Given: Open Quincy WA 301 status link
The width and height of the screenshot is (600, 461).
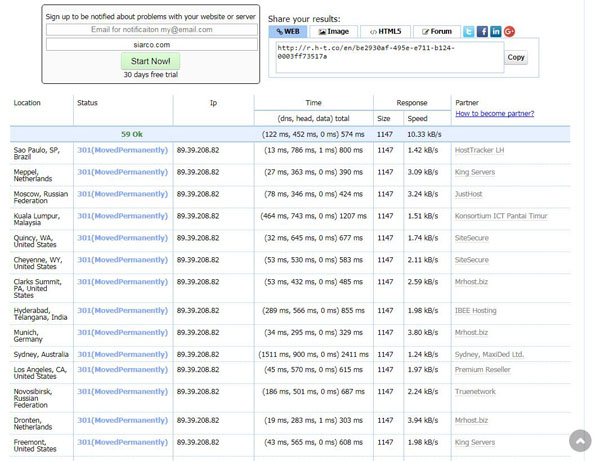Looking at the screenshot, I should click(122, 238).
